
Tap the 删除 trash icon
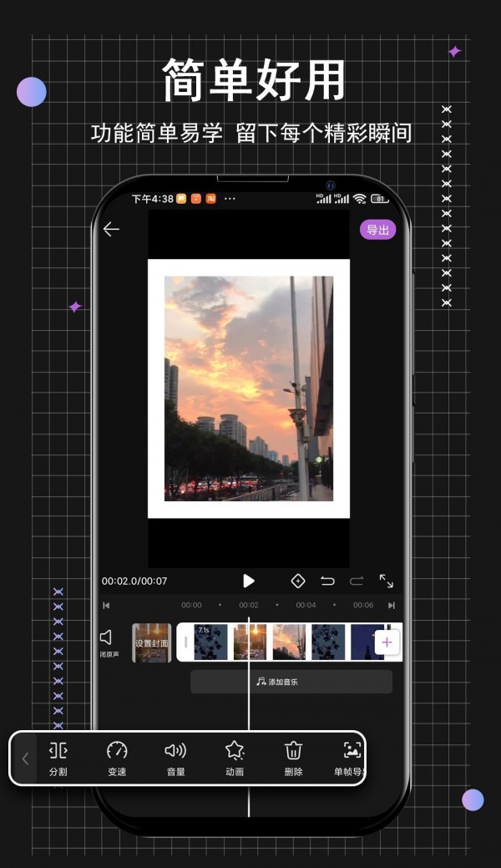point(293,757)
